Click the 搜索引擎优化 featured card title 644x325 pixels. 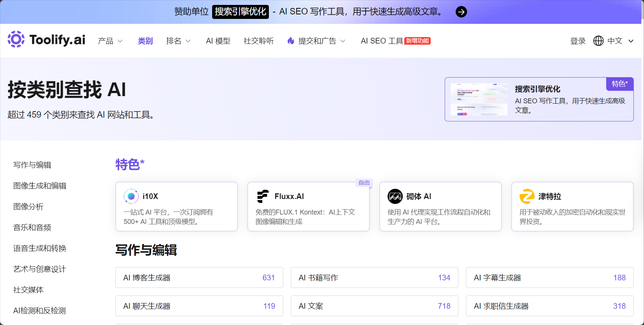tap(537, 89)
